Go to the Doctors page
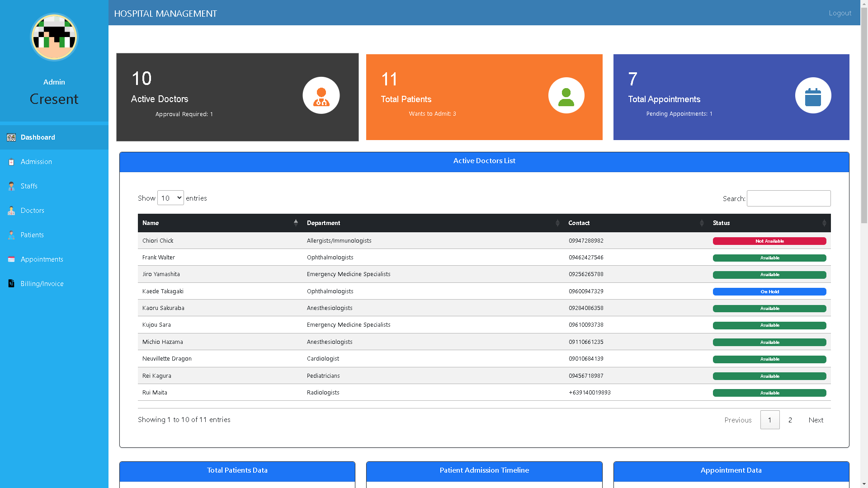This screenshot has height=488, width=868. point(54,211)
